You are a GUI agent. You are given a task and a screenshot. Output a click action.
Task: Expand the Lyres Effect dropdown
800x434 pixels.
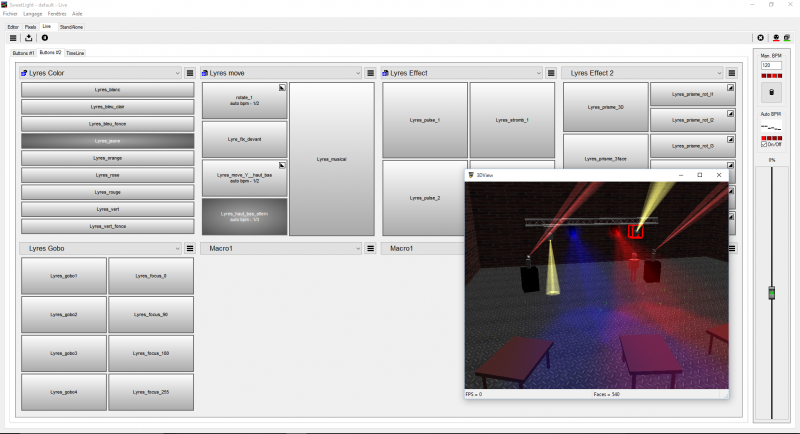pos(538,73)
